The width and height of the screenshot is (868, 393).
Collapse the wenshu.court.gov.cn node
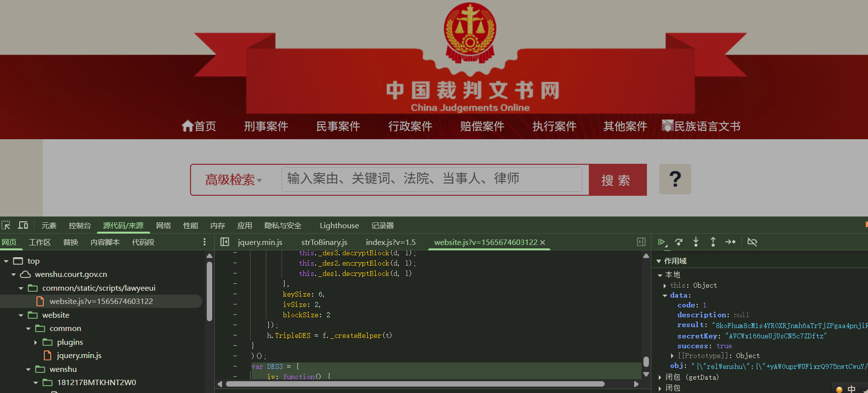point(13,274)
